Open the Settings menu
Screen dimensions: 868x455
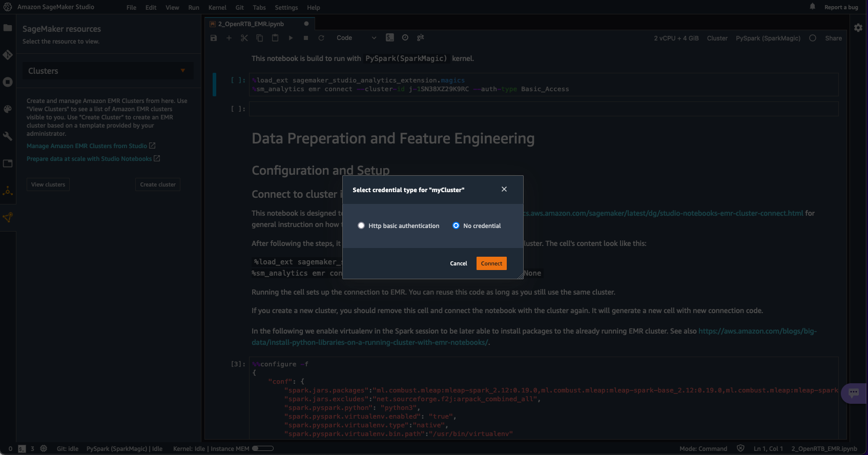pos(286,8)
